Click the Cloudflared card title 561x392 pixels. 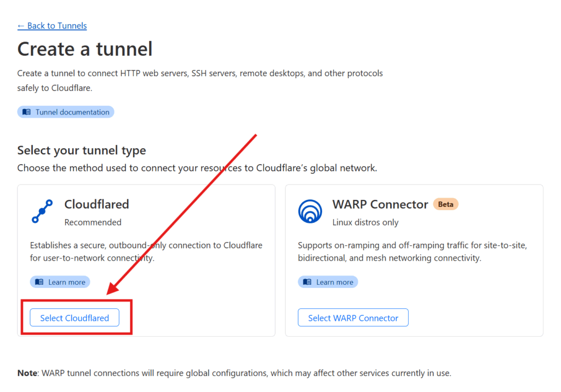pyautogui.click(x=96, y=204)
